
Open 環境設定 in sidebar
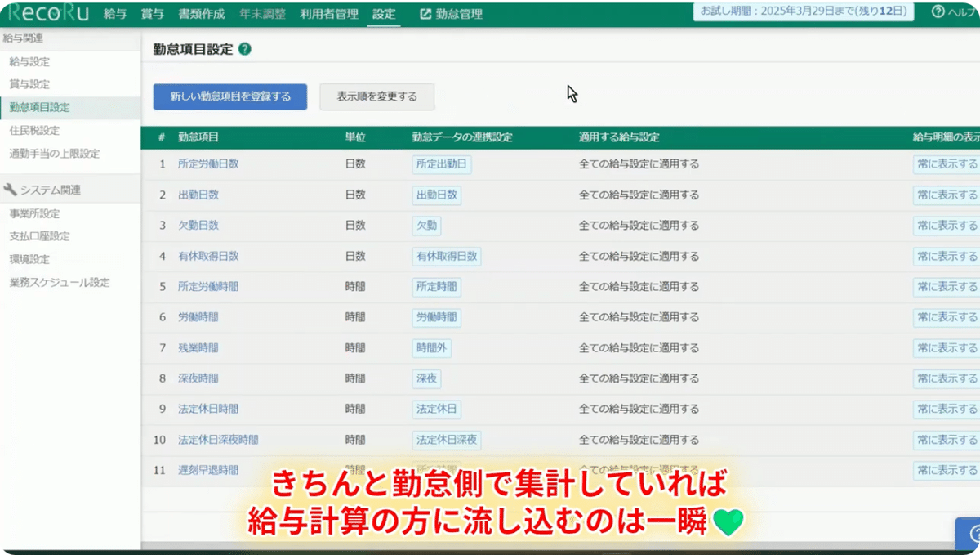(29, 259)
